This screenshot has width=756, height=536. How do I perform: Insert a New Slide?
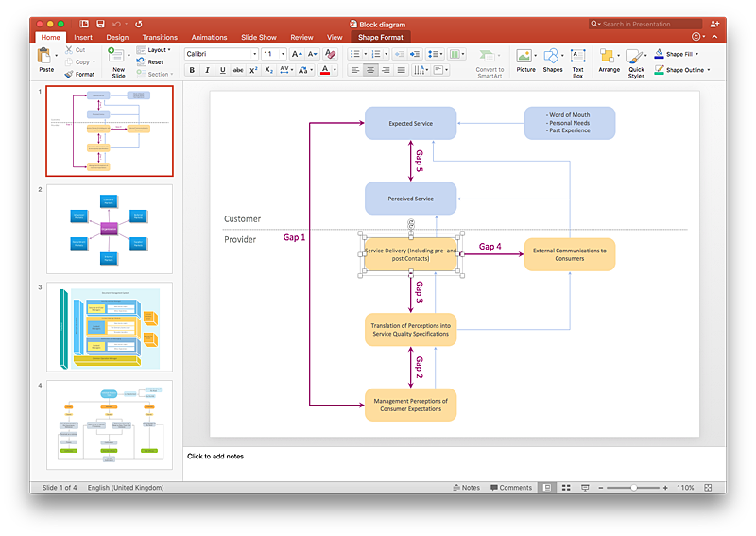coord(117,62)
